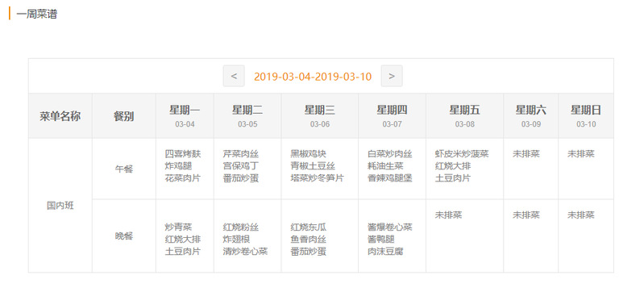Image resolution: width=644 pixels, height=292 pixels.
Task: Select the 星期日 03-10 column header
Action: (586, 116)
